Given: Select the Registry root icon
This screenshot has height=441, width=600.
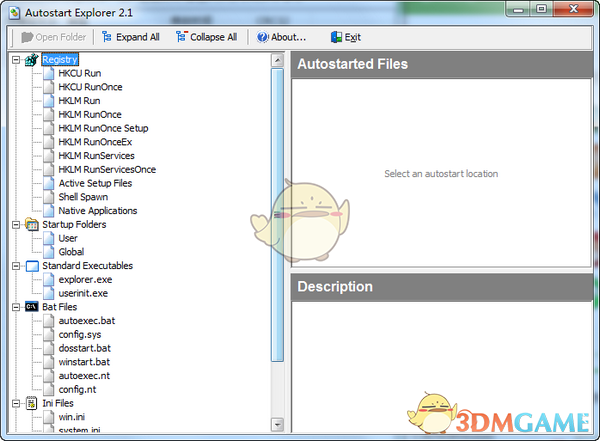Looking at the screenshot, I should pos(32,59).
